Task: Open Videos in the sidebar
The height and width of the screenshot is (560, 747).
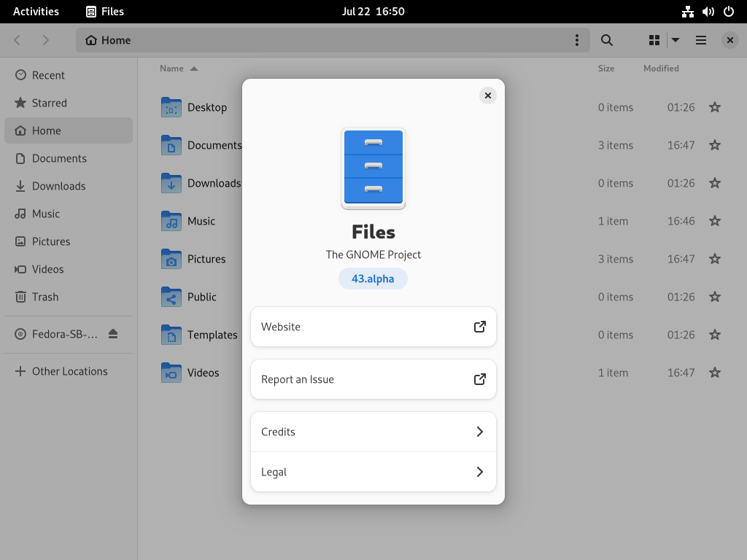Action: pyautogui.click(x=69, y=269)
